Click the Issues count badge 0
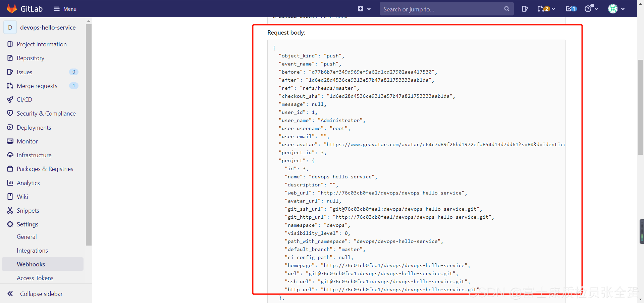The width and height of the screenshot is (644, 303). [74, 72]
